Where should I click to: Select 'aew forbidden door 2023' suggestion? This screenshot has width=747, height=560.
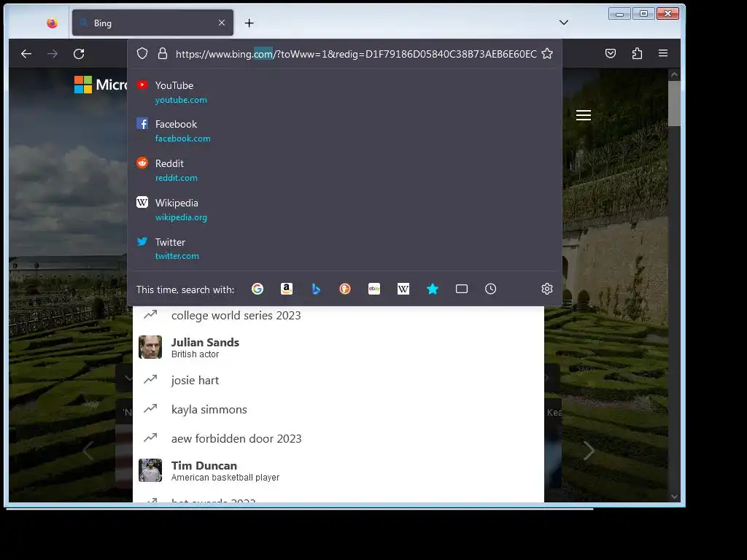point(338,438)
